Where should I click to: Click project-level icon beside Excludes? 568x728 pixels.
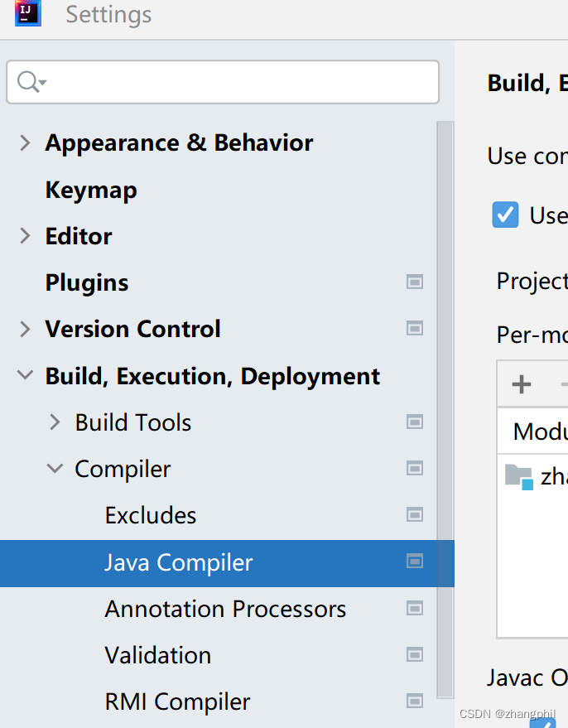tap(414, 514)
